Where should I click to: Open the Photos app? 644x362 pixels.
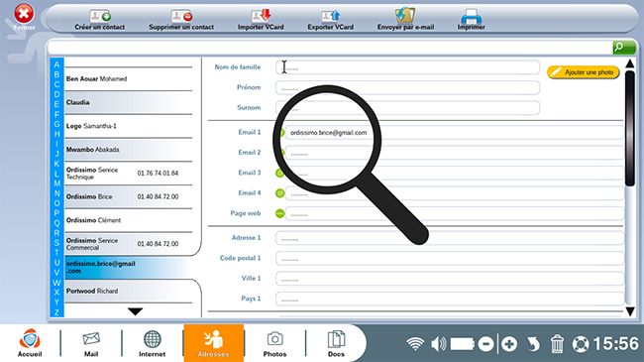click(274, 343)
